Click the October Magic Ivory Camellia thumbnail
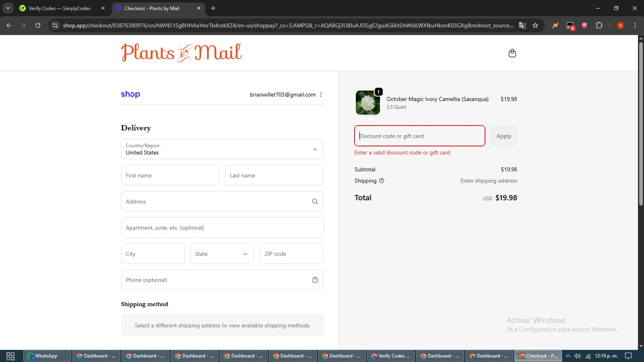 368,103
